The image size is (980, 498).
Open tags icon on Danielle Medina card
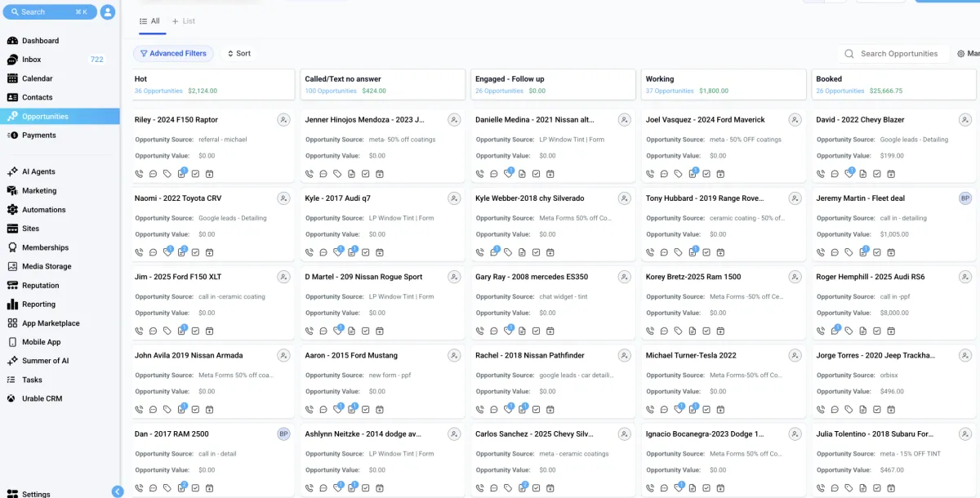tap(508, 174)
